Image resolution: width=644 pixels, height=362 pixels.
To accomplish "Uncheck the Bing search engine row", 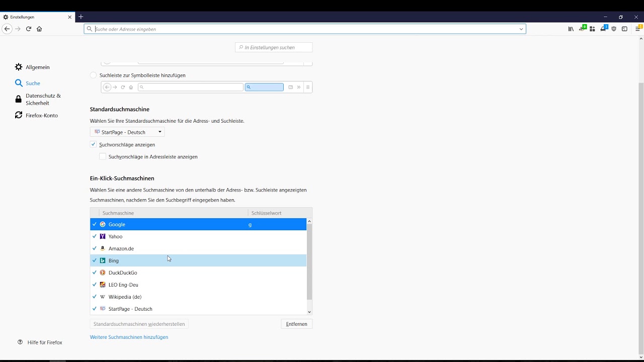I will coord(94,260).
